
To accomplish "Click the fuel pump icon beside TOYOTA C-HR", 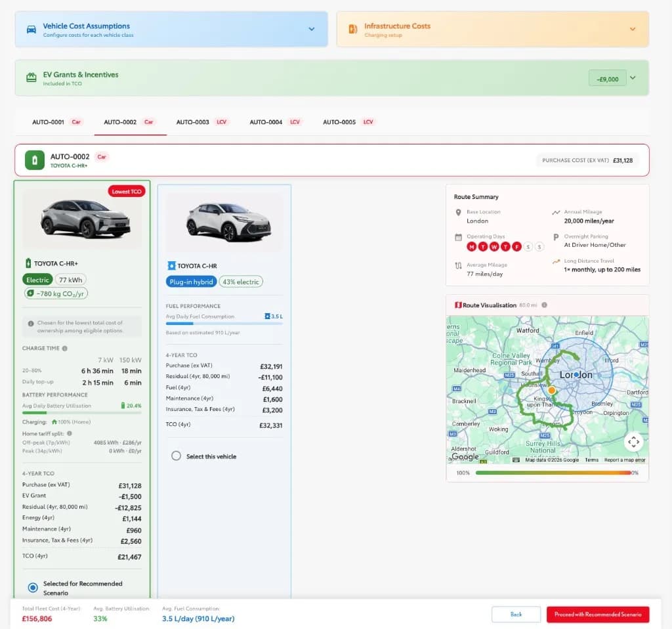I will (x=171, y=266).
